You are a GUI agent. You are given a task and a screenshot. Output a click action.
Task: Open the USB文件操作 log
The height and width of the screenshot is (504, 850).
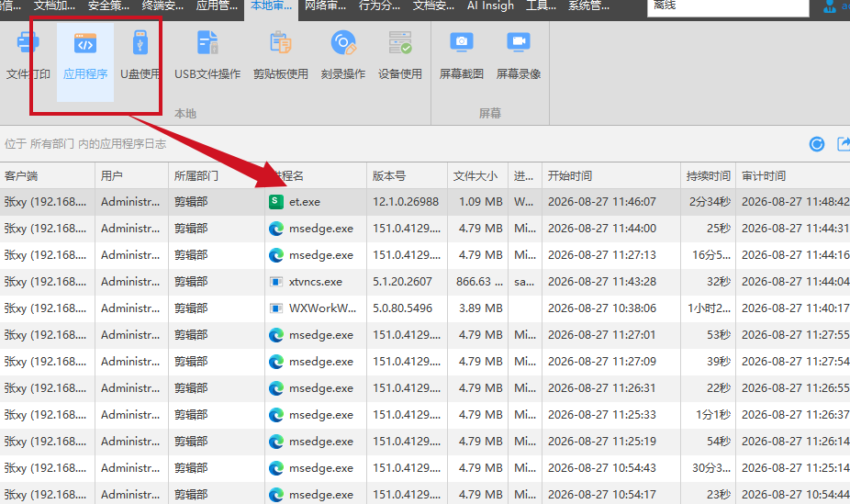(x=207, y=55)
